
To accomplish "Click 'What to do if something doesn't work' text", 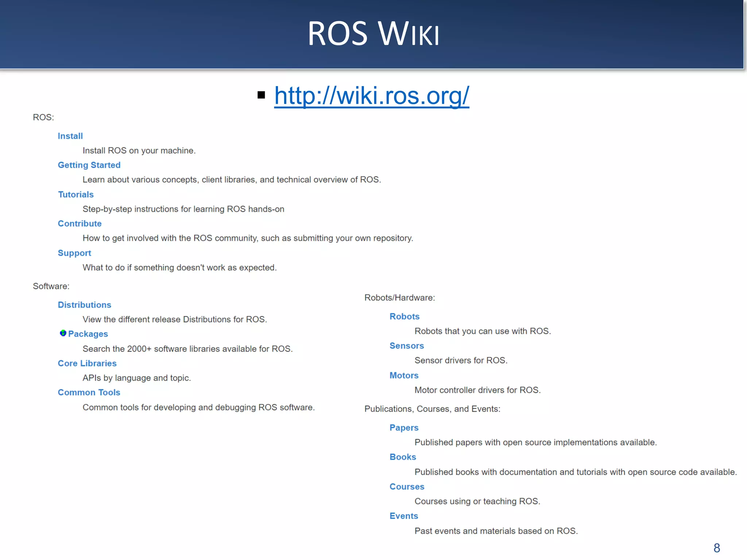I will 179,268.
